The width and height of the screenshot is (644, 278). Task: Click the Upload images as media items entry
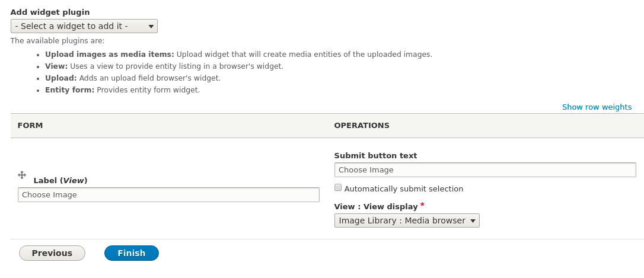[x=238, y=54]
